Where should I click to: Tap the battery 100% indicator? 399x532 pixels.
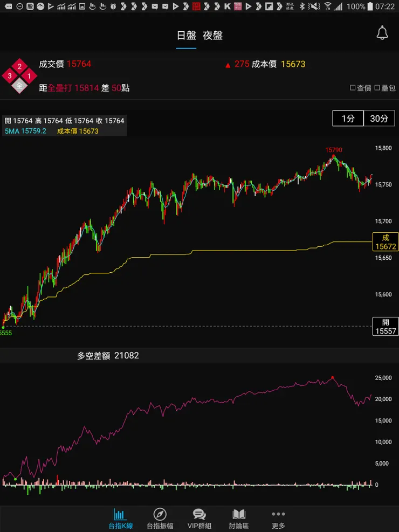tap(360, 6)
